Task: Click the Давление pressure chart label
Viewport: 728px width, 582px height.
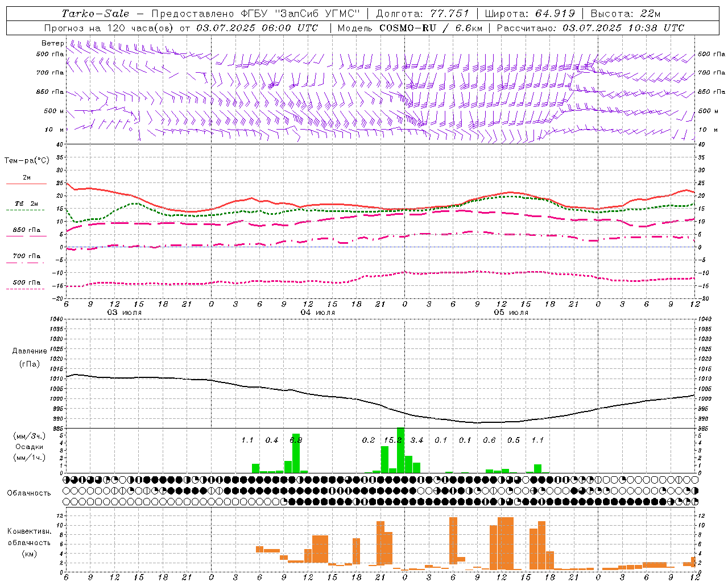Action: [30, 351]
